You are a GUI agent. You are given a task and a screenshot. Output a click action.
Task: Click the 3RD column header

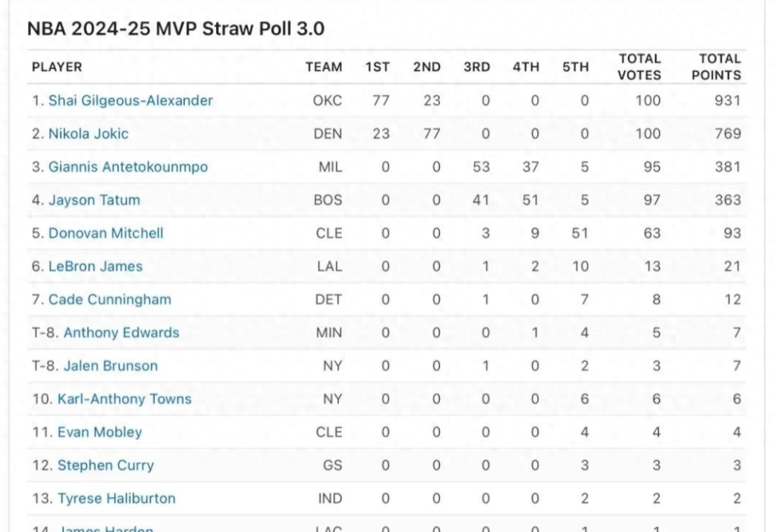pos(476,67)
